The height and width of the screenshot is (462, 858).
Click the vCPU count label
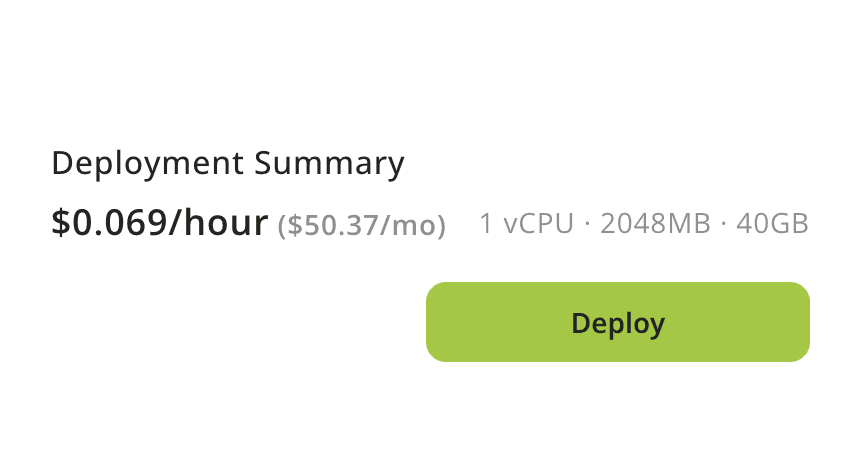tap(526, 224)
